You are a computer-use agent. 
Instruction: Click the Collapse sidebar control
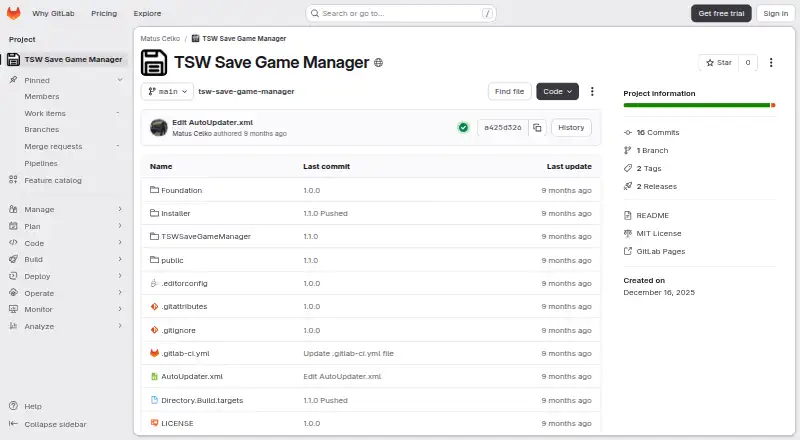coord(55,424)
